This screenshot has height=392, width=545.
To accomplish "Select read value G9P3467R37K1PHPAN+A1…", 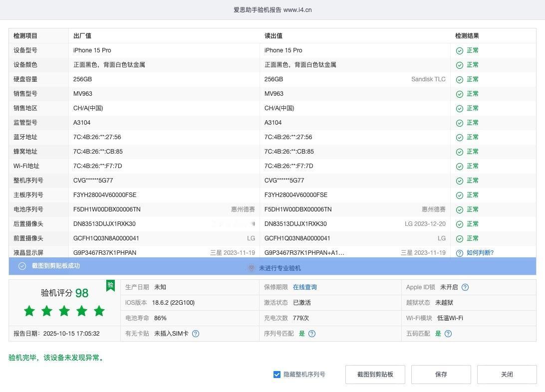I will [x=304, y=253].
